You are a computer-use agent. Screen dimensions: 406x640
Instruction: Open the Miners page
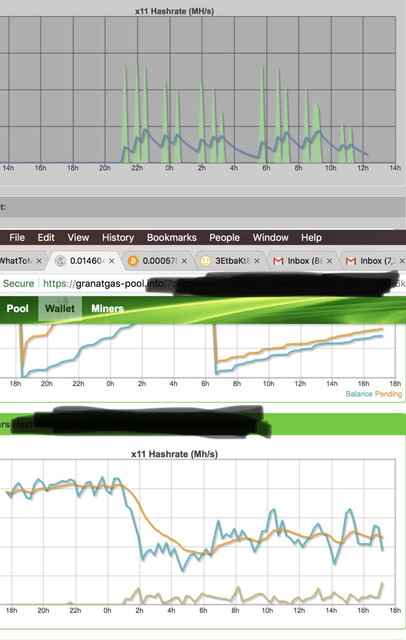107,309
